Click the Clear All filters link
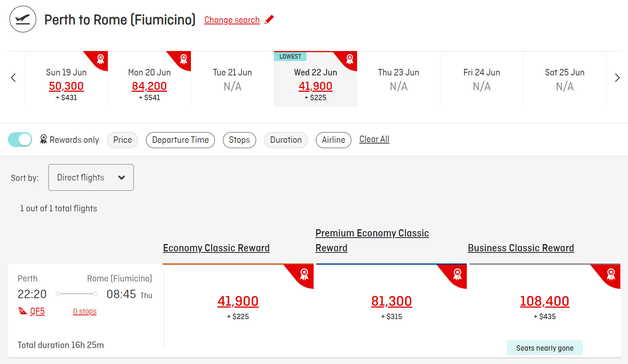 pyautogui.click(x=374, y=139)
